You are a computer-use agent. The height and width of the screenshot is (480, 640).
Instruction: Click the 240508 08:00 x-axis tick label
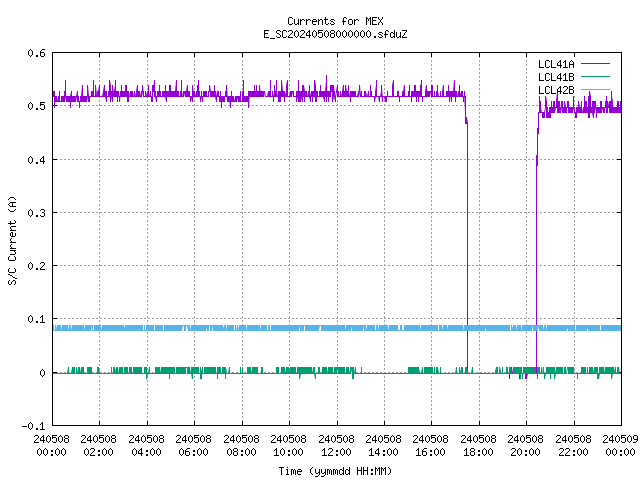241,446
